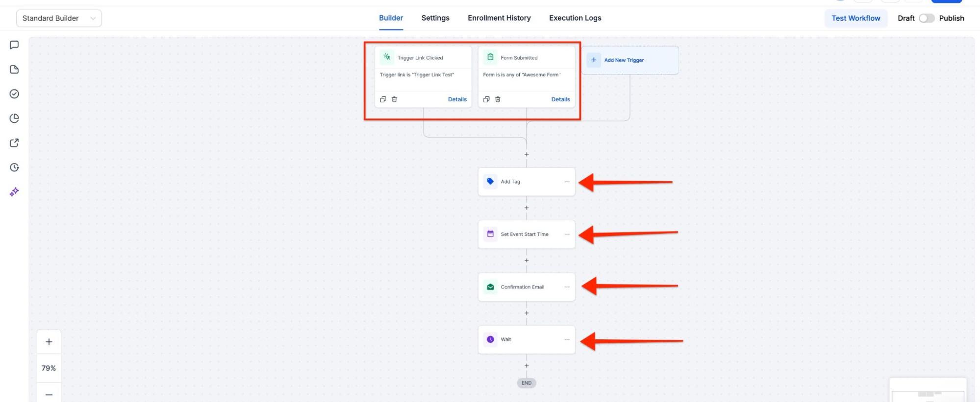Zoom in with the plus button
This screenshot has width=980, height=402.
49,342
